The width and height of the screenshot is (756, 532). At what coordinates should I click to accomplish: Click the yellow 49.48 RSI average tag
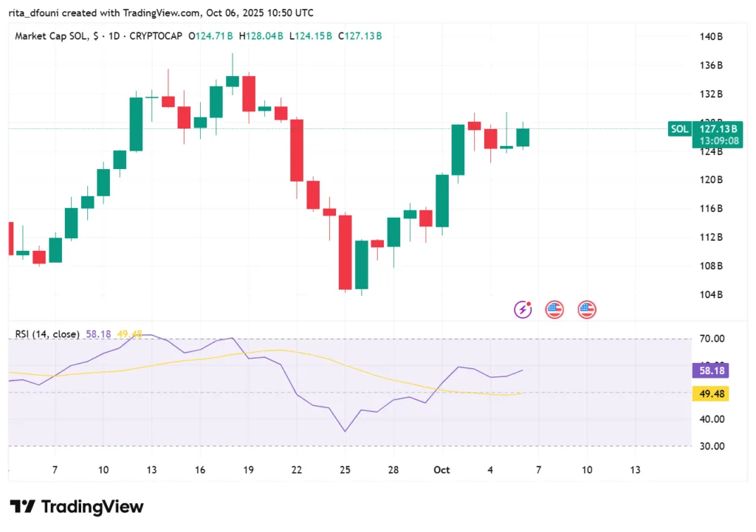(710, 394)
